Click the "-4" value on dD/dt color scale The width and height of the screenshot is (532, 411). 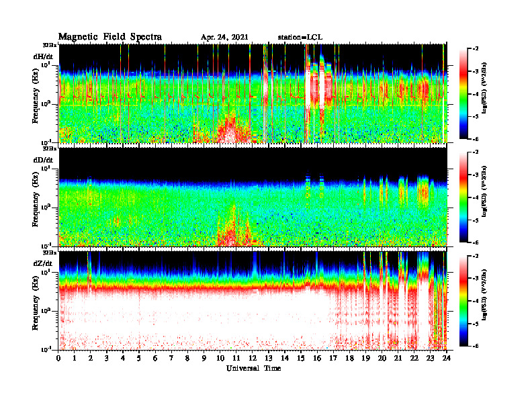[476, 197]
